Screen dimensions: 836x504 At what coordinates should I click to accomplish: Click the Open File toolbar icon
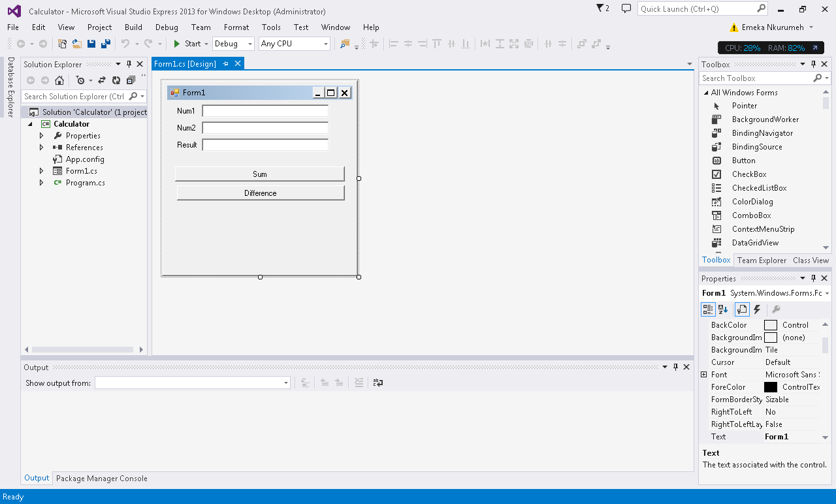76,44
